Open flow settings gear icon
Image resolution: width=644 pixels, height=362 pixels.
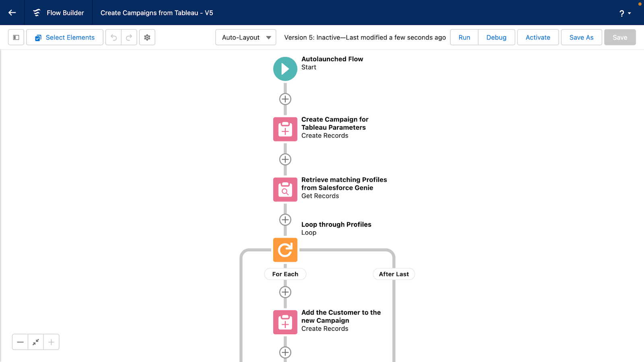(x=147, y=37)
